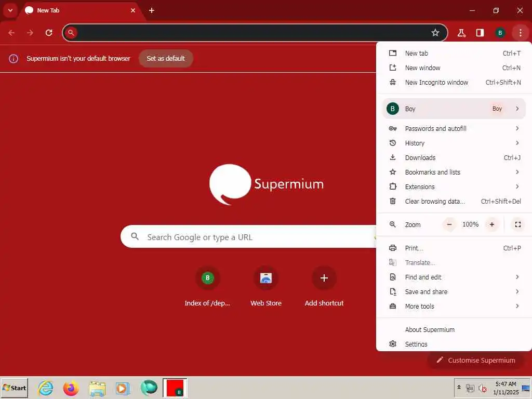Click the muted volume tray icon

click(x=482, y=388)
